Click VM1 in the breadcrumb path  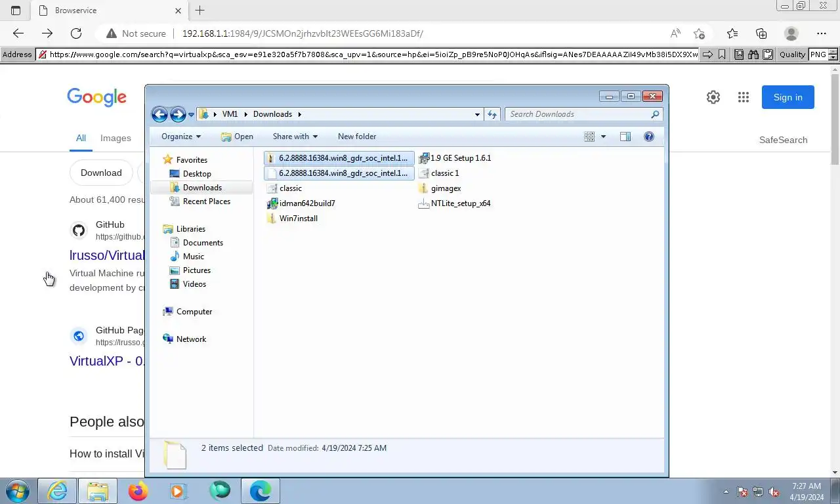tap(230, 114)
